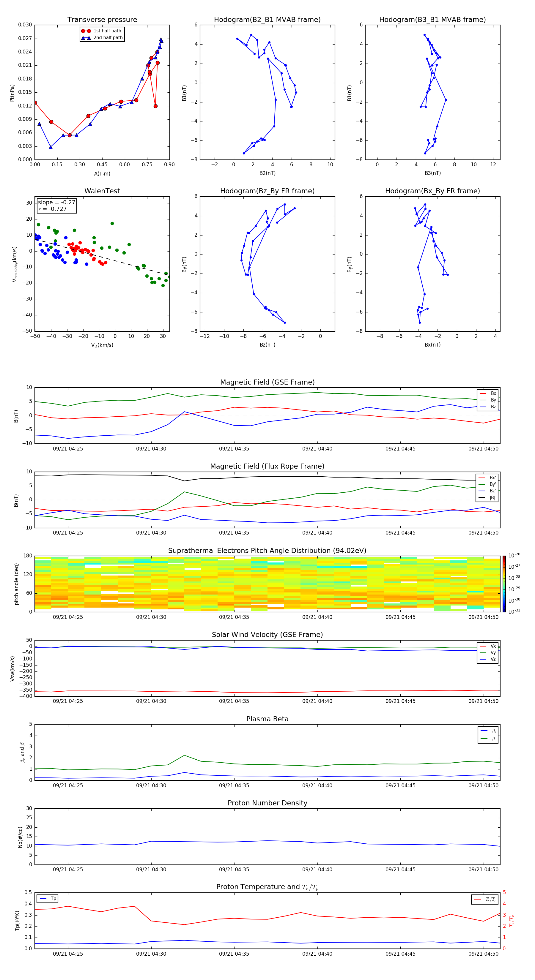Click the 'pitch angle (deg)' axis label
Screen dimensions: 535x980
point(16,584)
